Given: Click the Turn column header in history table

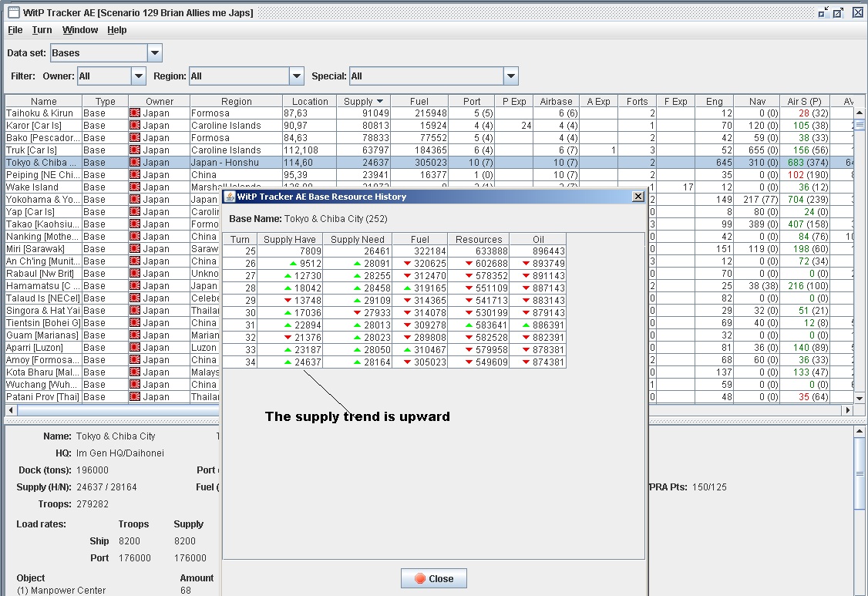Looking at the screenshot, I should tap(240, 239).
